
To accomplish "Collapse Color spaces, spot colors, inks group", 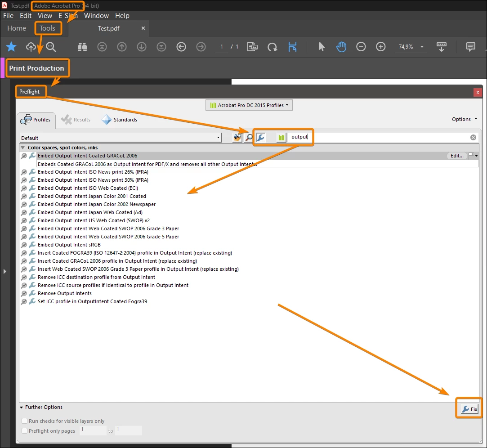I will [x=22, y=148].
